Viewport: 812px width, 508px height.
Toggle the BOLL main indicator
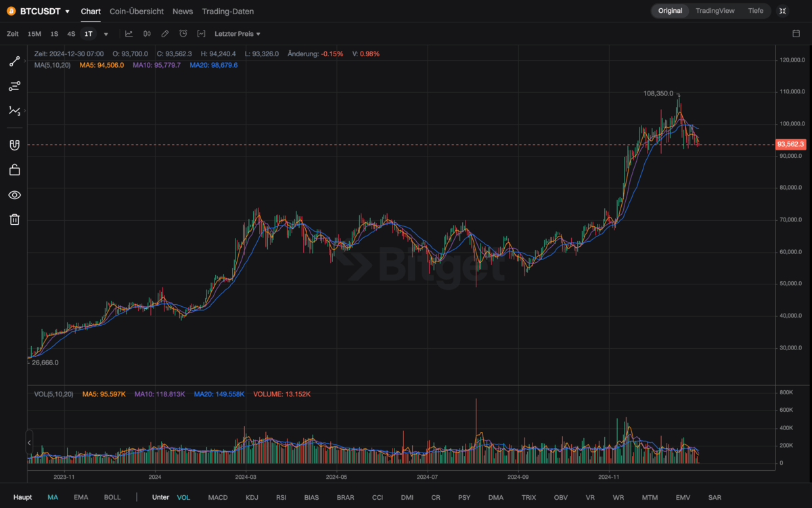[x=112, y=497]
